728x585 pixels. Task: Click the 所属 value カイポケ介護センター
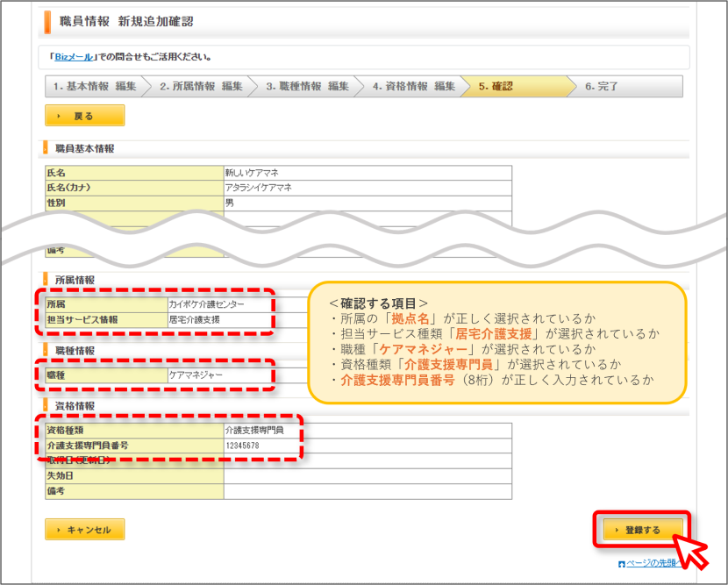pyautogui.click(x=207, y=304)
